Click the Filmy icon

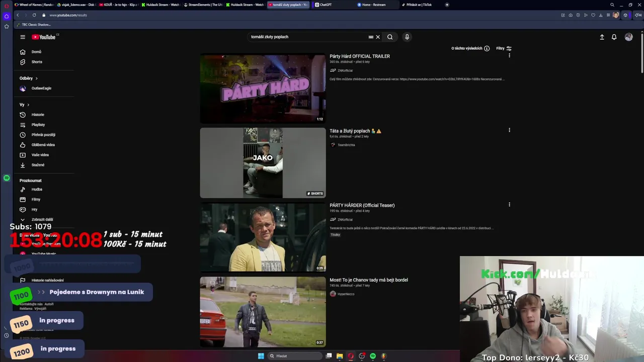pyautogui.click(x=23, y=200)
